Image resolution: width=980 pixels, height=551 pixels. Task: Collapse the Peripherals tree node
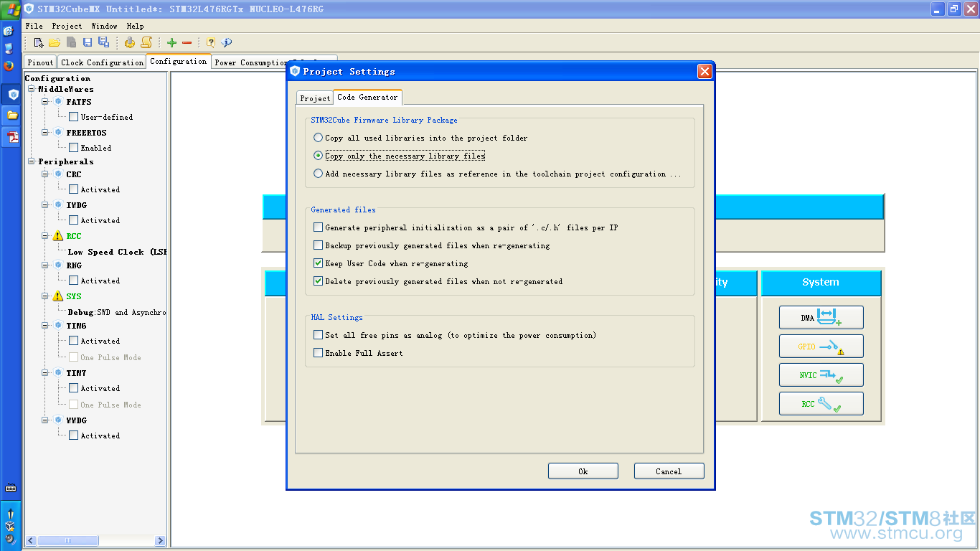click(32, 161)
